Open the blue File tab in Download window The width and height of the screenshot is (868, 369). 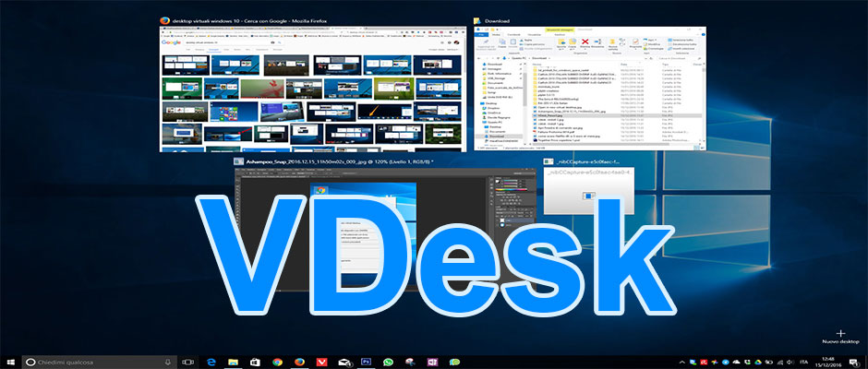click(x=481, y=35)
